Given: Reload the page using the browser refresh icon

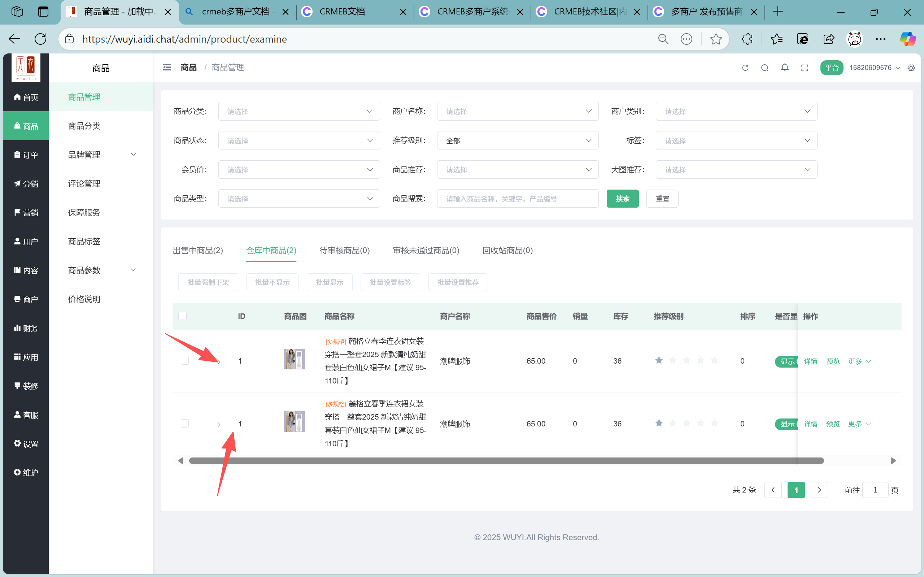Looking at the screenshot, I should 40,39.
